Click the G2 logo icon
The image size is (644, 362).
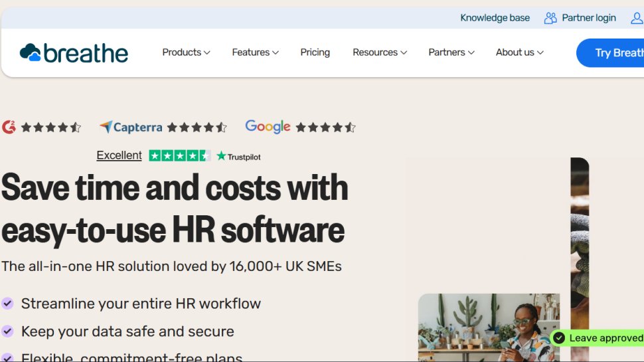coord(9,127)
